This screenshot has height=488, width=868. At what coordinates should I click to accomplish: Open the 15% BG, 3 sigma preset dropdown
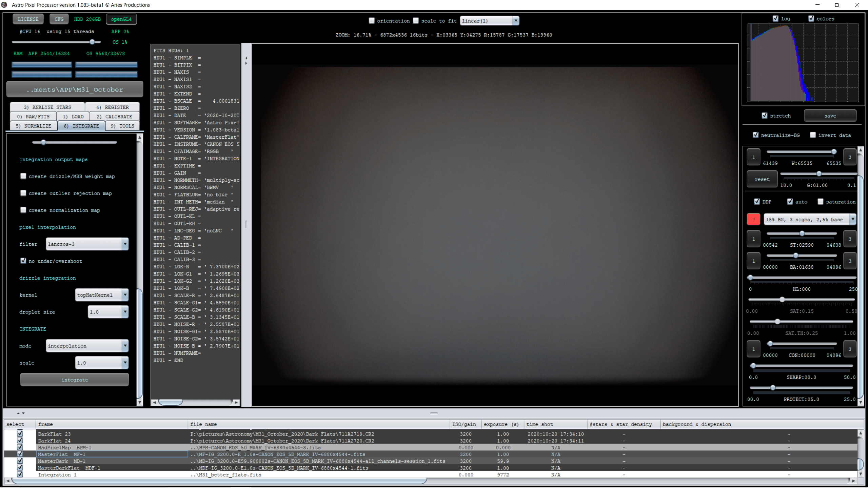click(x=852, y=220)
